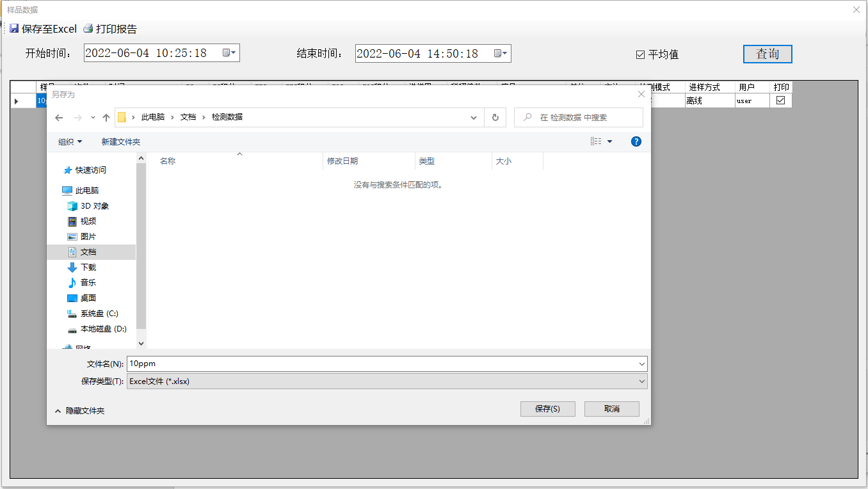Select 快速访问 in navigation pane

coord(91,170)
